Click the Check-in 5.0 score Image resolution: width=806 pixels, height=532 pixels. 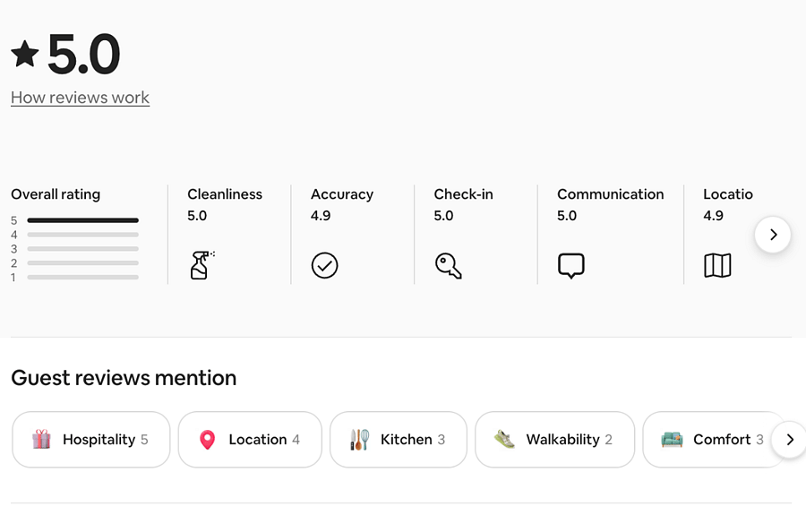click(x=443, y=216)
